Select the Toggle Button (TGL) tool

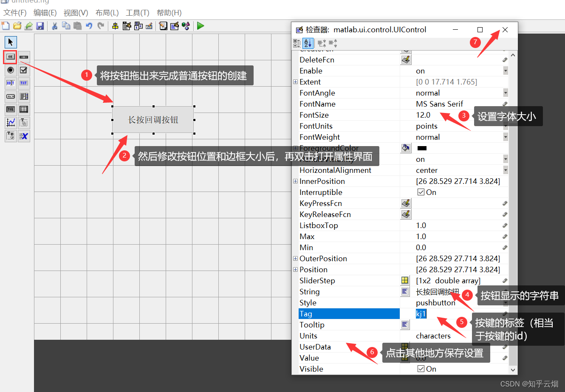10,109
